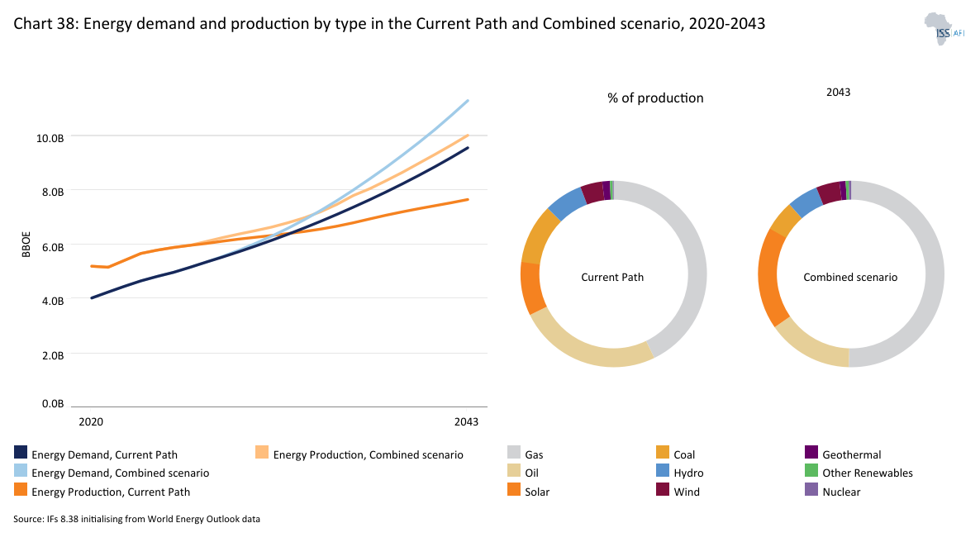Click the ISS AFI logo

944,28
